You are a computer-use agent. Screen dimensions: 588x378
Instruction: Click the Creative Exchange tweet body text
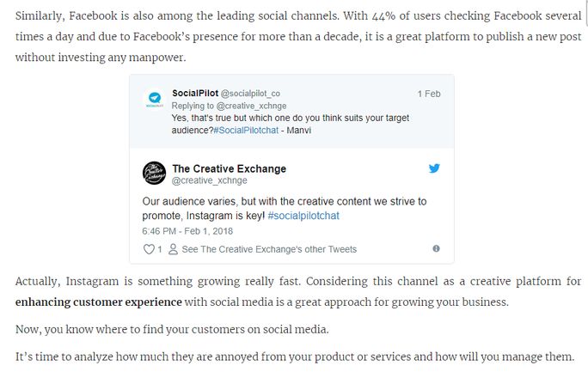[x=284, y=208]
